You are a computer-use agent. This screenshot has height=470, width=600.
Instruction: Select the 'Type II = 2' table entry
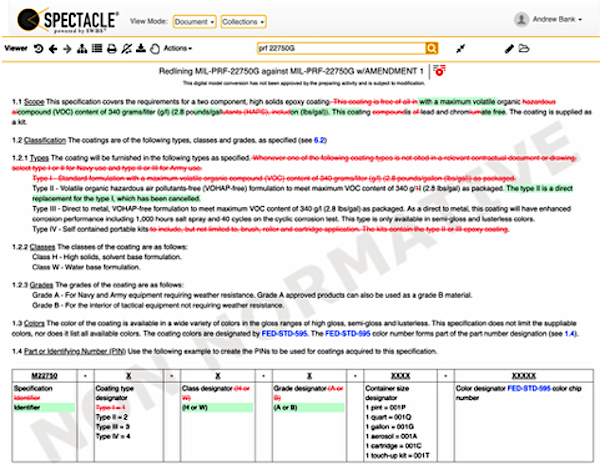(112, 417)
